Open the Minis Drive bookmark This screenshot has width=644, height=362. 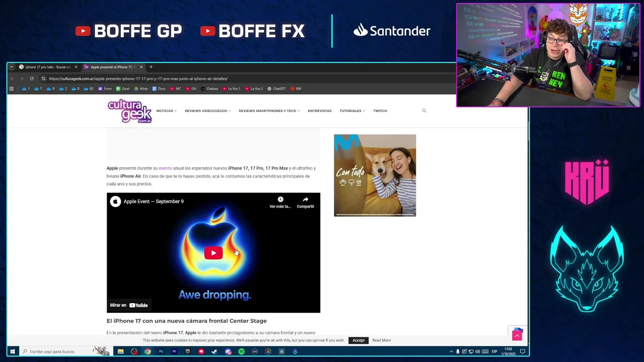[141, 88]
